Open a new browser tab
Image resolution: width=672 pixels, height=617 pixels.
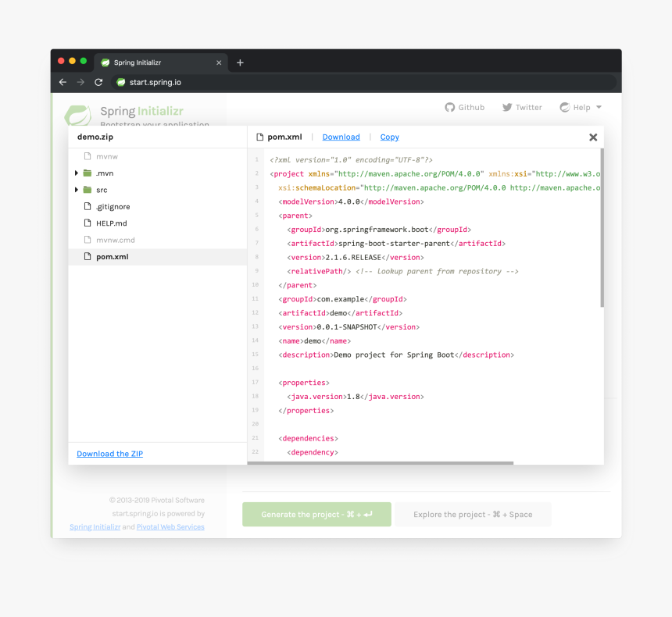240,62
